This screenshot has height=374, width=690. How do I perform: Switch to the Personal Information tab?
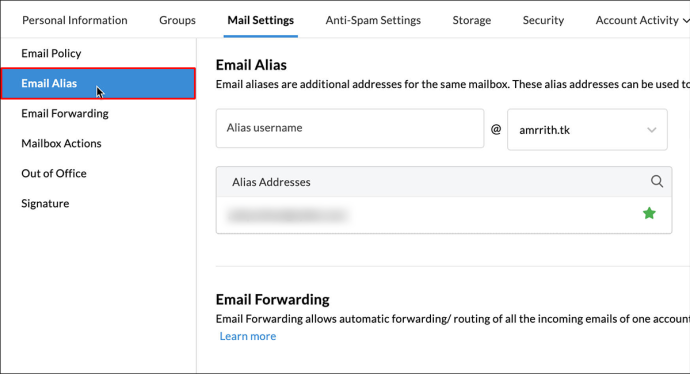[75, 20]
